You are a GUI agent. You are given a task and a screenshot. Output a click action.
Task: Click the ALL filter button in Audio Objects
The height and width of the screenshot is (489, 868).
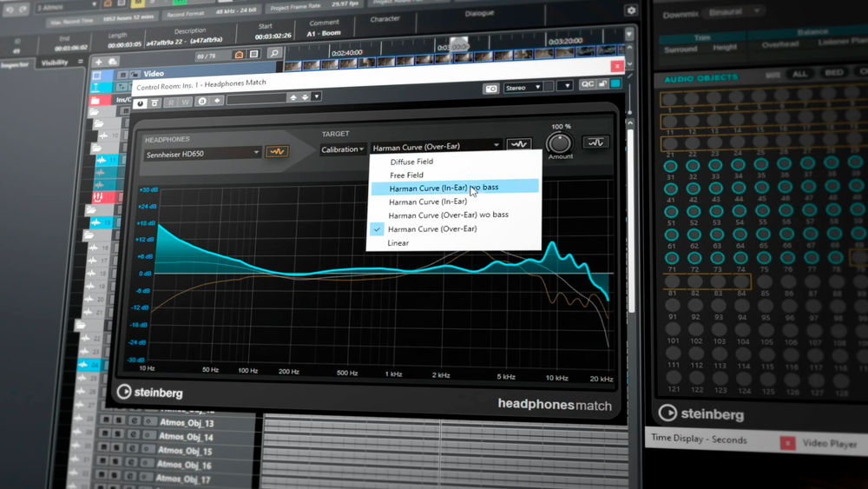(800, 74)
